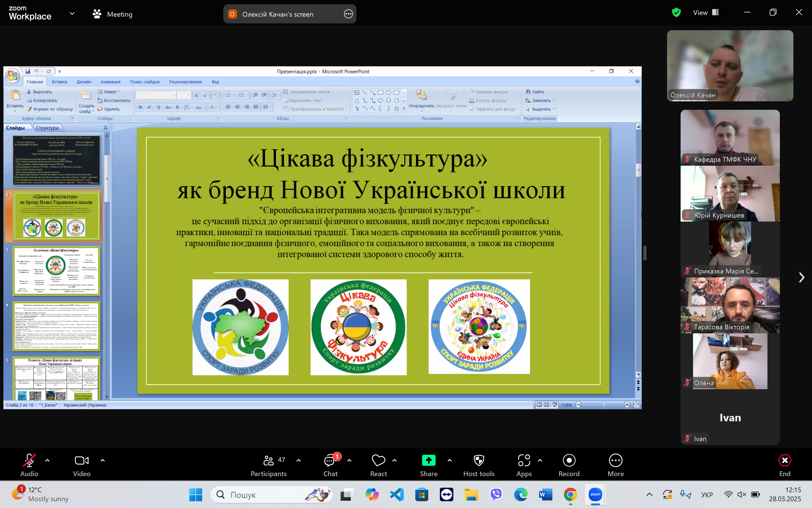Expand reactions caret next to React
Screen dimensions: 812x508
coord(395,461)
